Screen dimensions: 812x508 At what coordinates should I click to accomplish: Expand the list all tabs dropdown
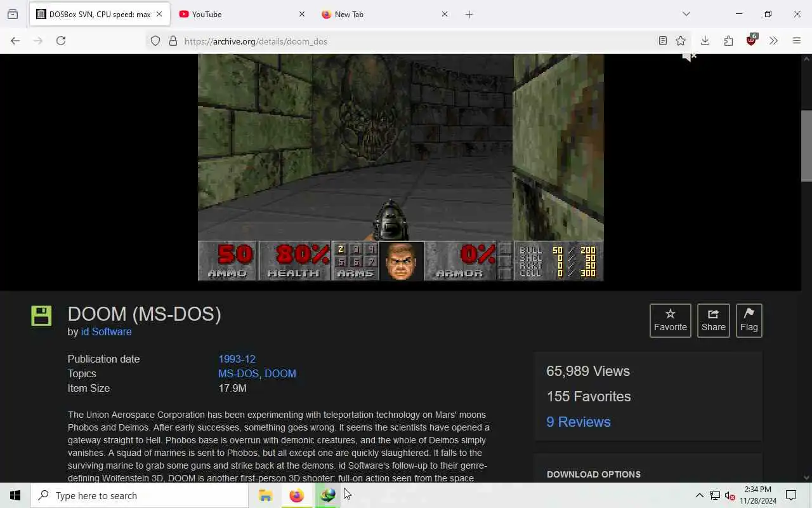click(686, 14)
